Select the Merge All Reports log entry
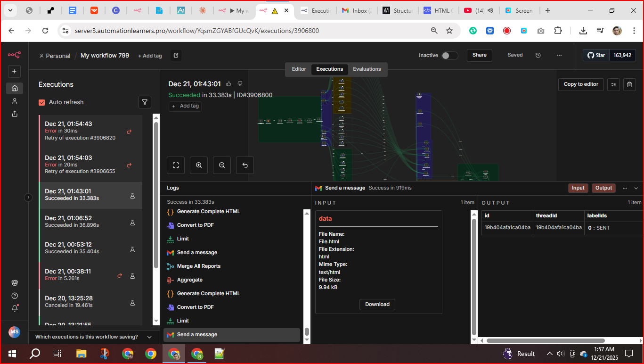 [232, 266]
